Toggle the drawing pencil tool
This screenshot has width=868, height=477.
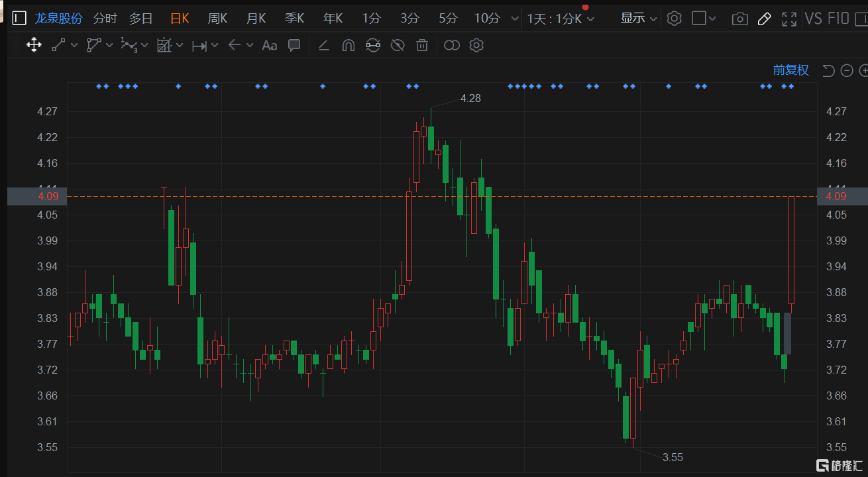coord(764,19)
